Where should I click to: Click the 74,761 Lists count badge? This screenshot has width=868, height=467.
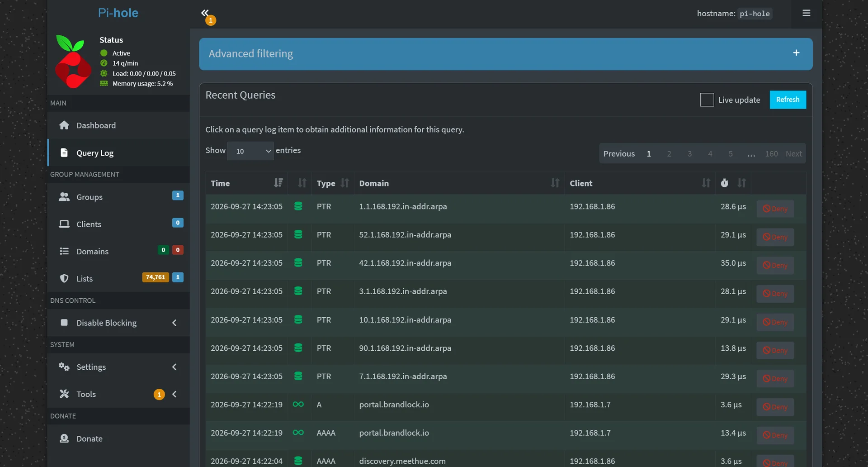(156, 277)
